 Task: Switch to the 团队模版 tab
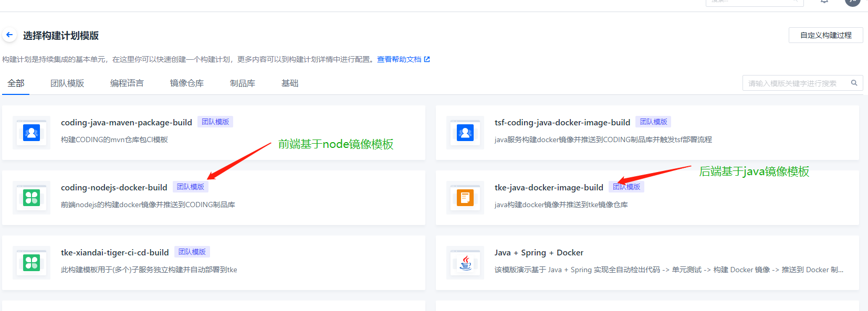[x=67, y=83]
